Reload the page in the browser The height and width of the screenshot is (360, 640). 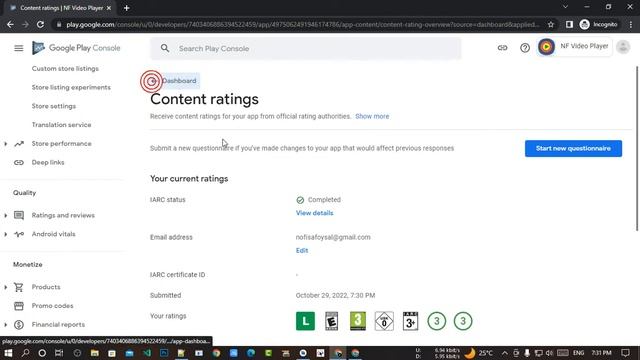pos(40,24)
